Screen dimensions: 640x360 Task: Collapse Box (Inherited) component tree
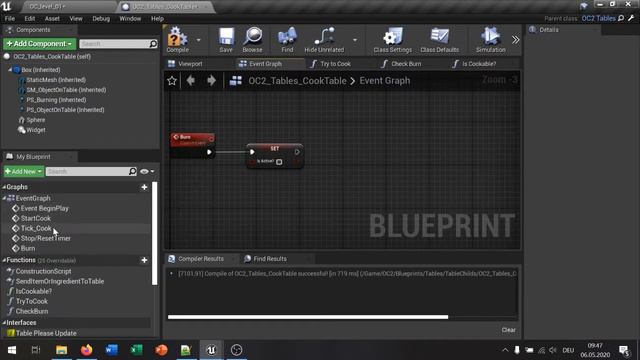click(x=10, y=70)
